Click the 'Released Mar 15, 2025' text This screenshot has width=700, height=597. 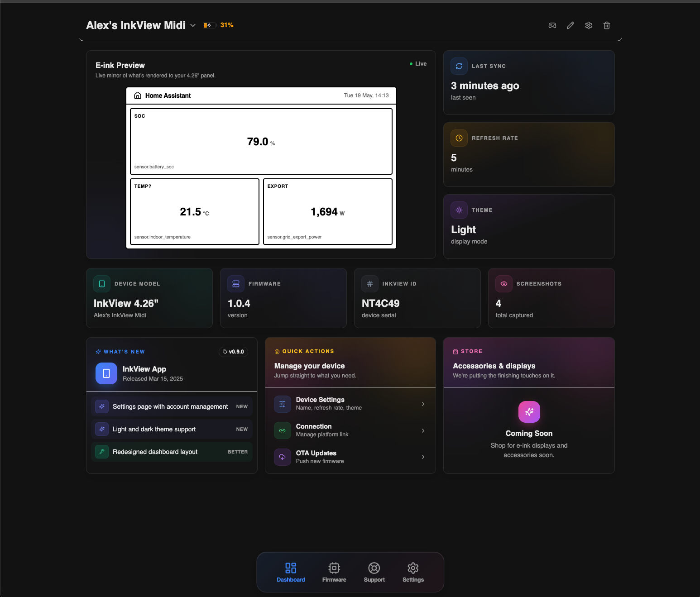[x=153, y=379]
